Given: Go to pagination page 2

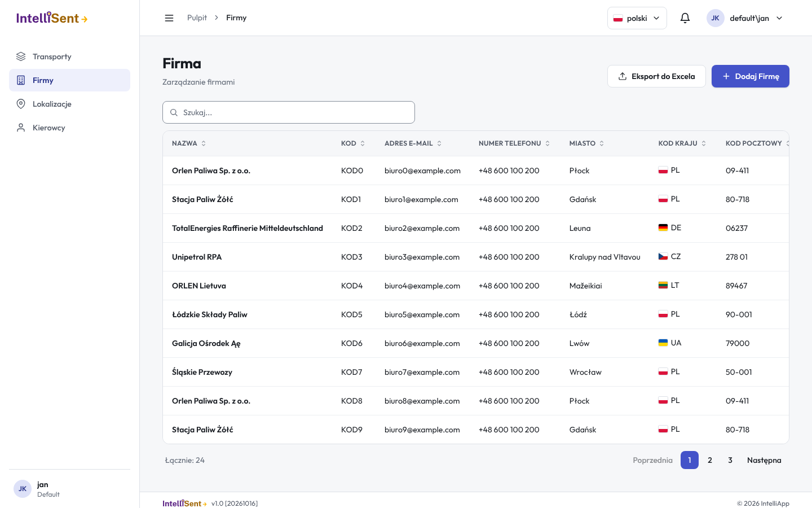Looking at the screenshot, I should click(710, 460).
